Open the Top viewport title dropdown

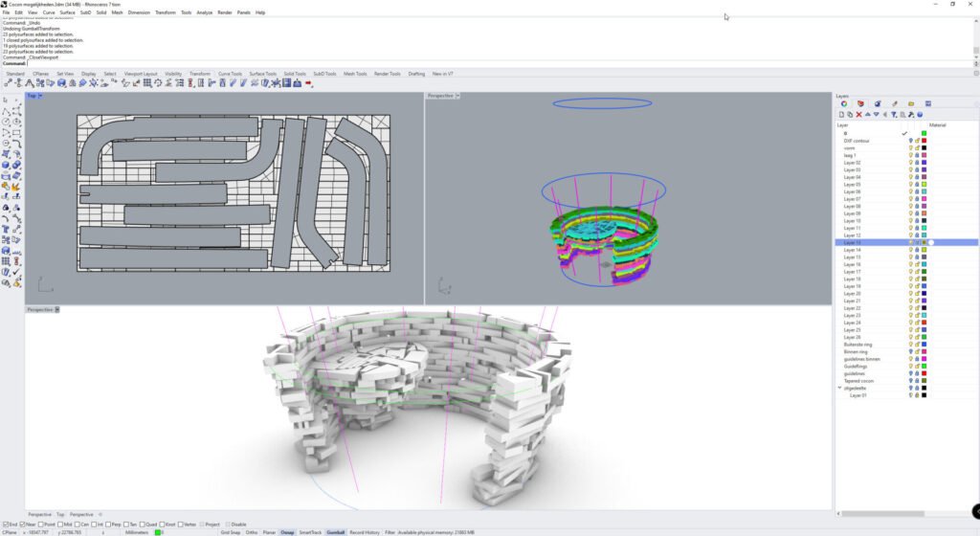[x=41, y=96]
